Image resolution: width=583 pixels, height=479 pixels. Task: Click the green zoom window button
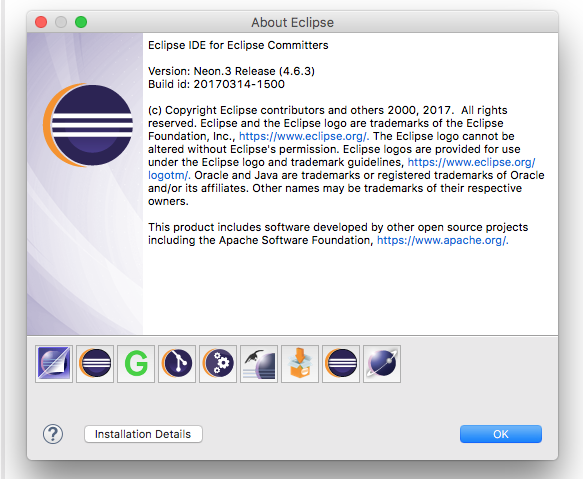(x=81, y=22)
